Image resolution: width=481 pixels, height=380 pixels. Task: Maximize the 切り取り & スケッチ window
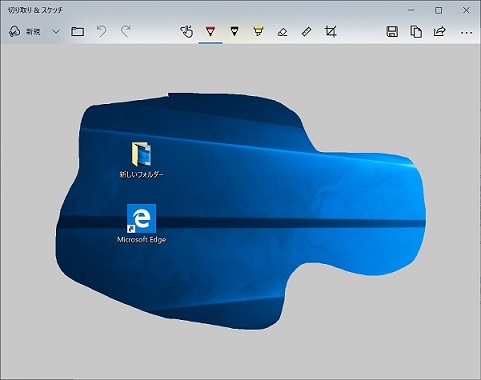pyautogui.click(x=439, y=10)
